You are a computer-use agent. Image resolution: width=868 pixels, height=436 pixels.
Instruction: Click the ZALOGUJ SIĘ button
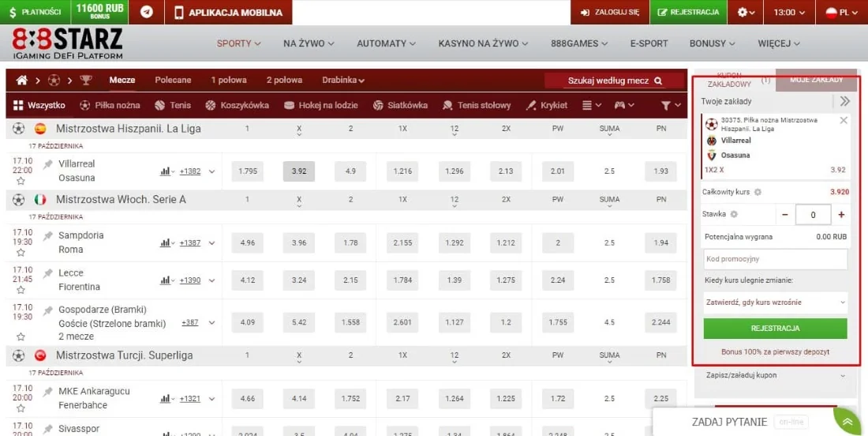pos(610,13)
